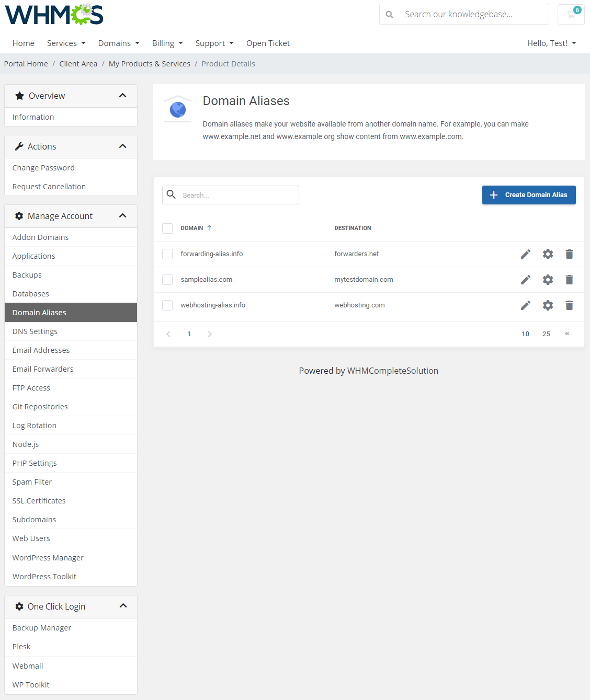The image size is (590, 700).
Task: Click the search magnifier in the alias list
Action: point(171,194)
